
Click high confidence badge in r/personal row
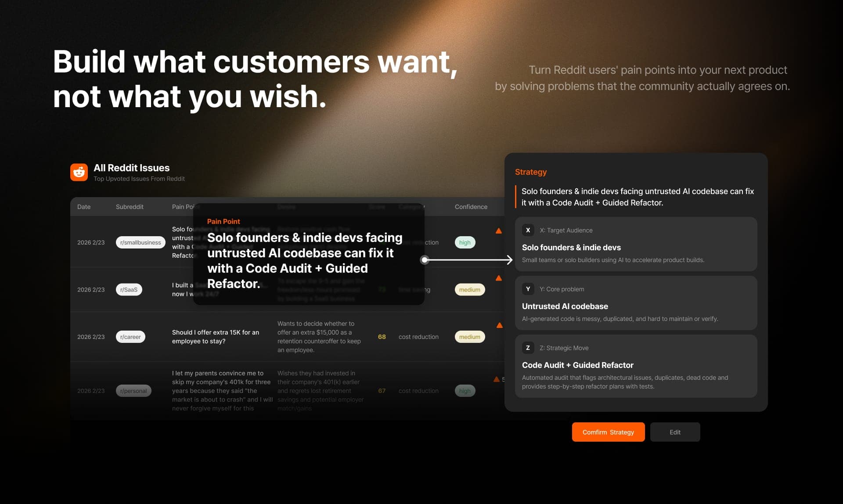point(465,391)
